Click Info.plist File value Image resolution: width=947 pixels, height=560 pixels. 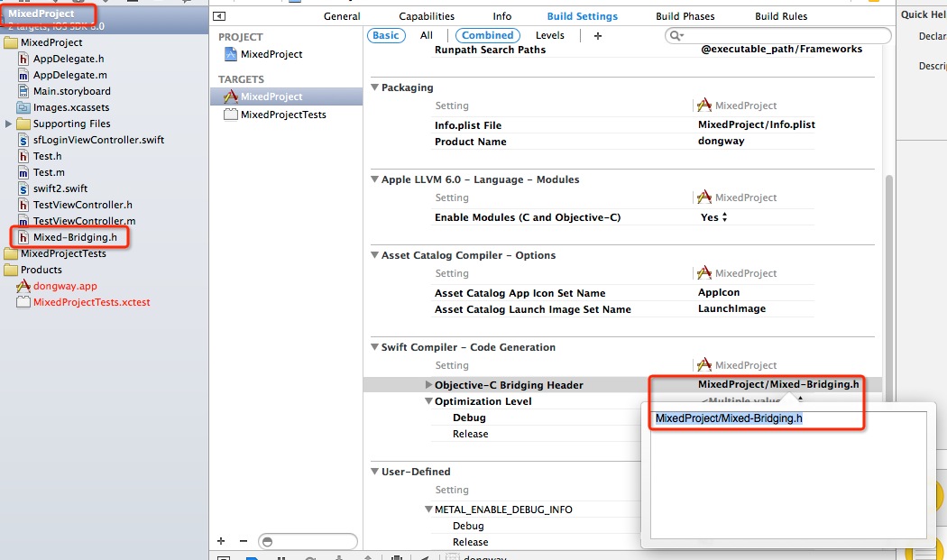[756, 124]
